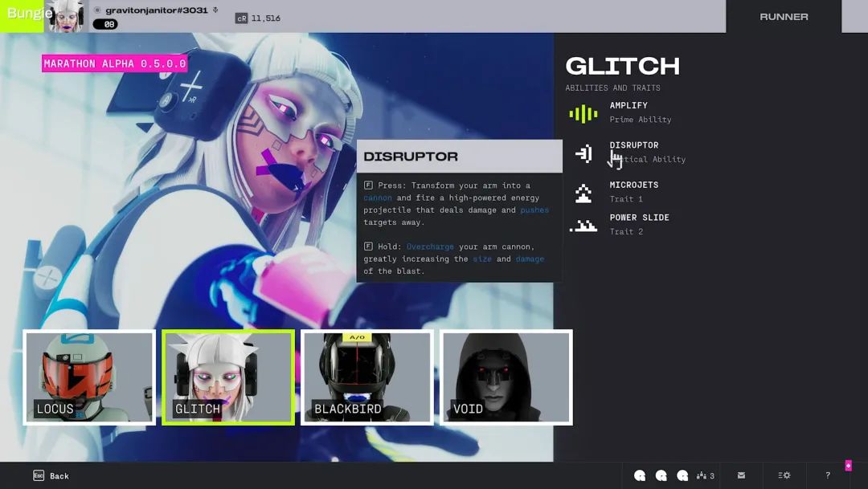Screen dimensions: 868x489
Task: Select the Glitch runner portrait
Action: tap(228, 377)
